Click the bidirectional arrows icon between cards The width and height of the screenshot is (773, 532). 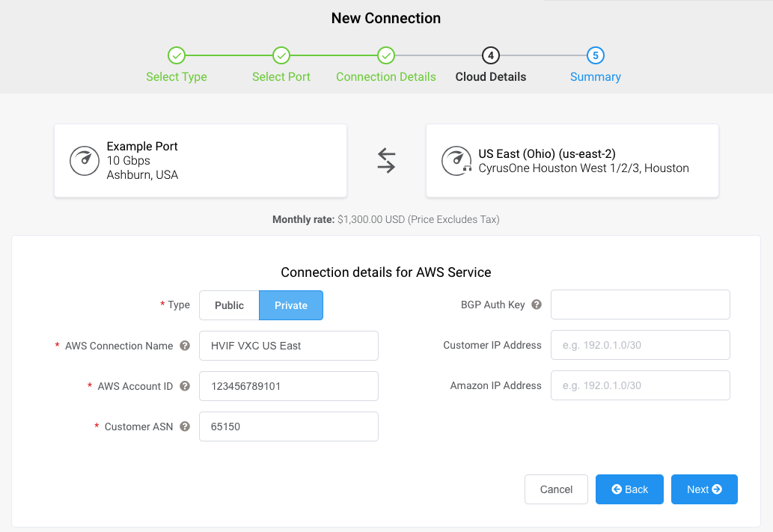[386, 161]
